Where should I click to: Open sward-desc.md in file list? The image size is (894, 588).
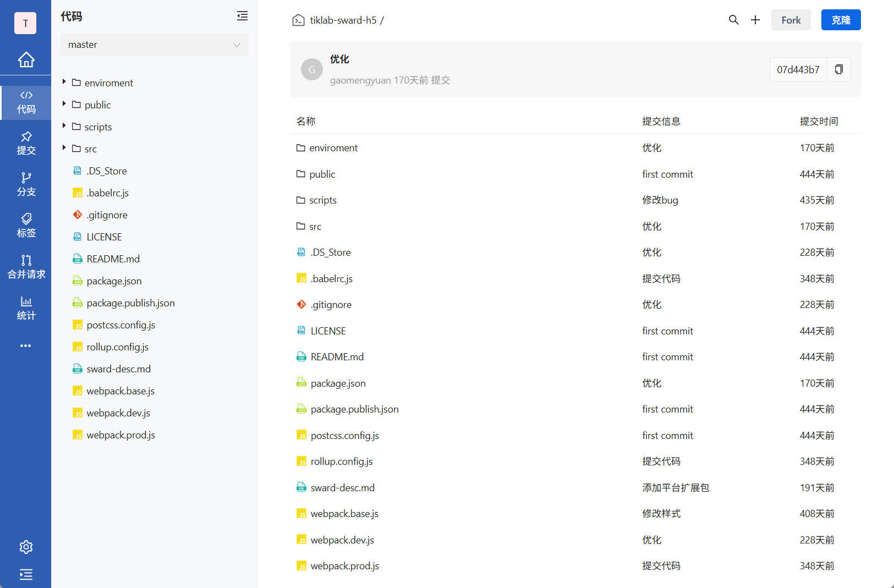click(343, 488)
